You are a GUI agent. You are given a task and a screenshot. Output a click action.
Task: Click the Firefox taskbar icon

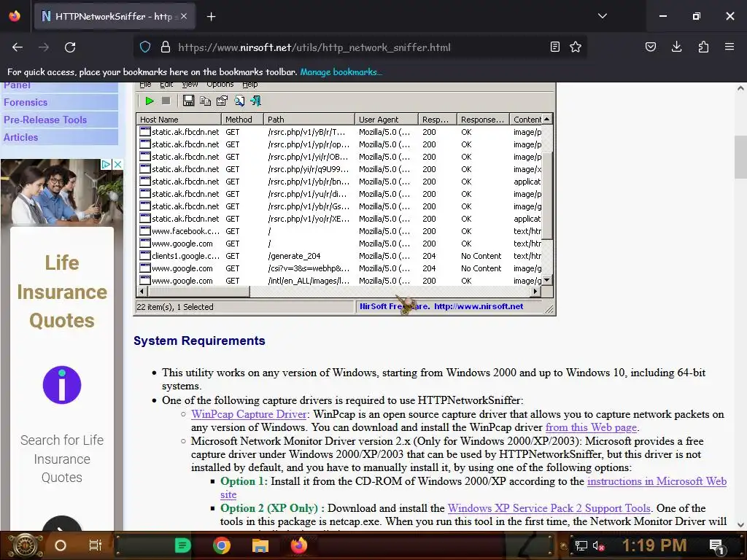tap(299, 545)
